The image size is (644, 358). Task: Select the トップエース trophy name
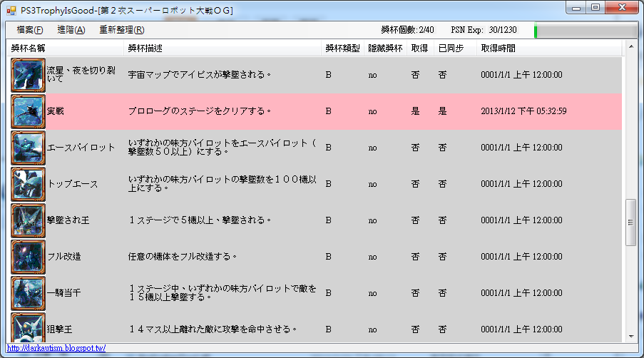click(73, 184)
